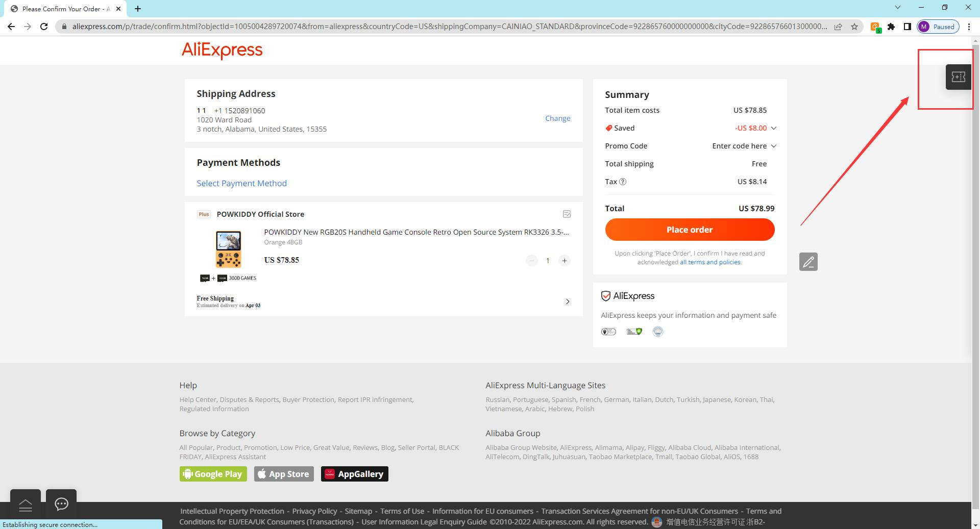The height and width of the screenshot is (529, 980).
Task: Change the shipping address
Action: (558, 118)
